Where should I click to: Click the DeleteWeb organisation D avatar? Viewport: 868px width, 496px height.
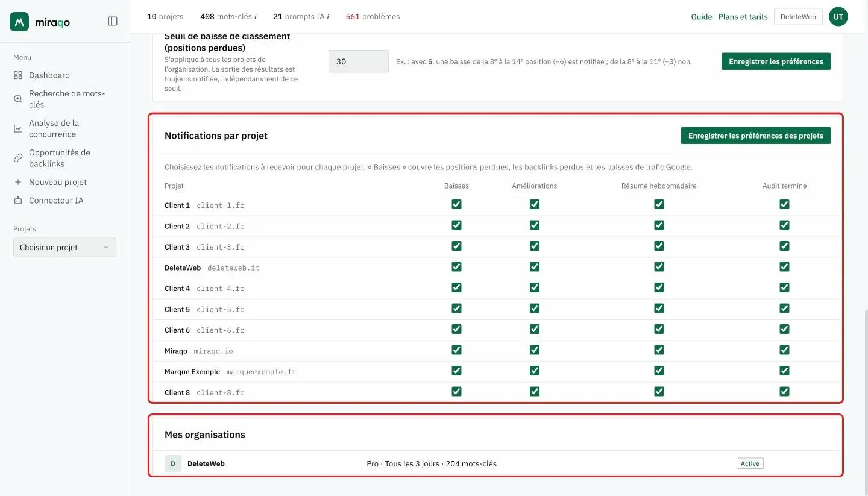[173, 463]
